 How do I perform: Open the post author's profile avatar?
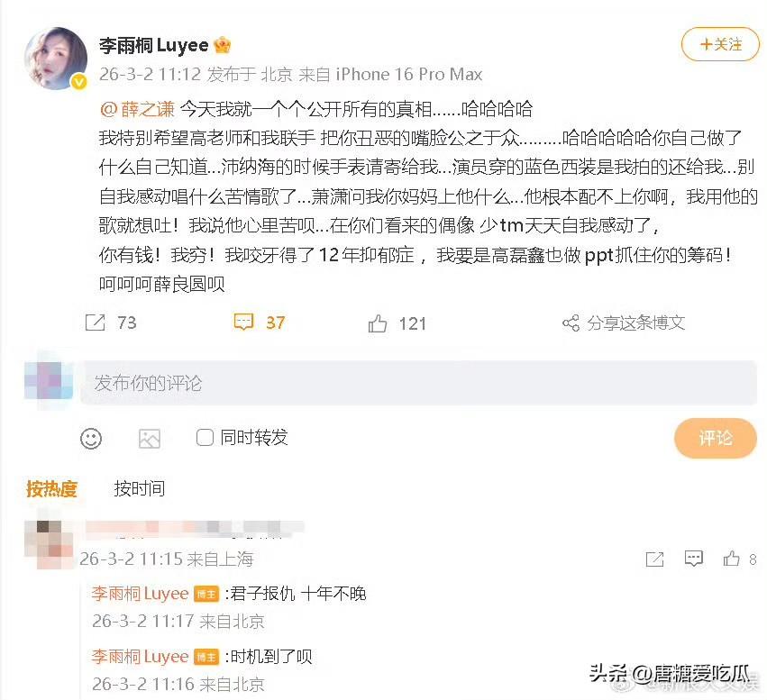pos(56,59)
